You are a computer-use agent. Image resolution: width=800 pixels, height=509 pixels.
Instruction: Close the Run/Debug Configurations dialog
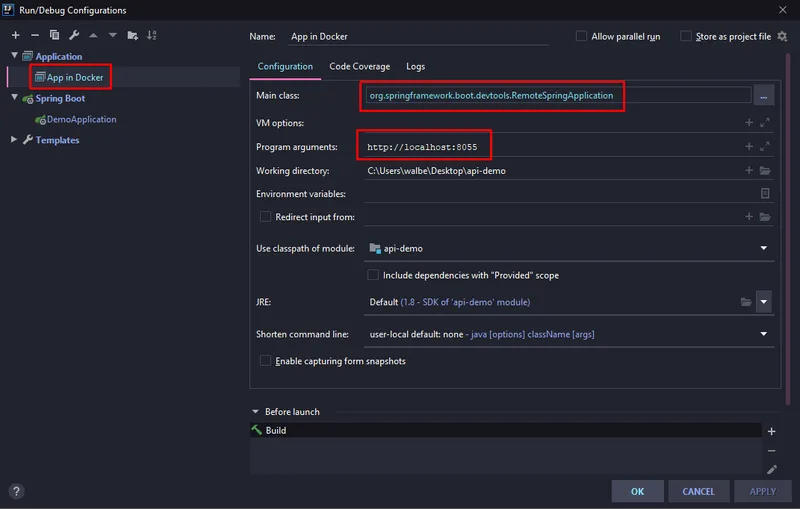783,10
